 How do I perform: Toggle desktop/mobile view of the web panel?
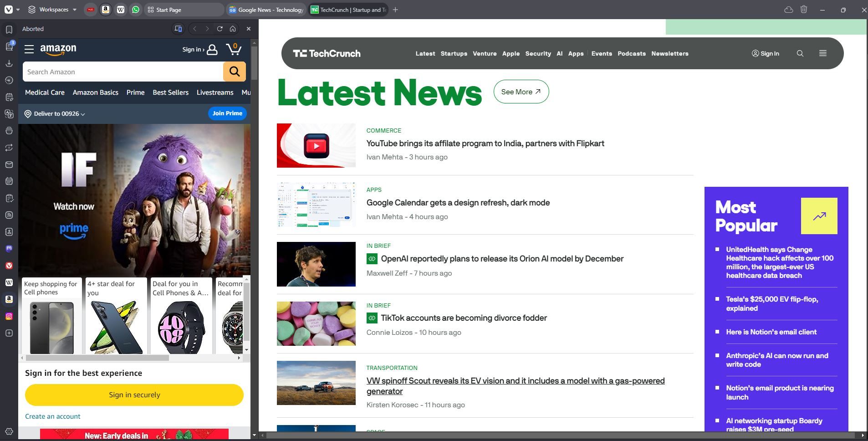click(178, 29)
